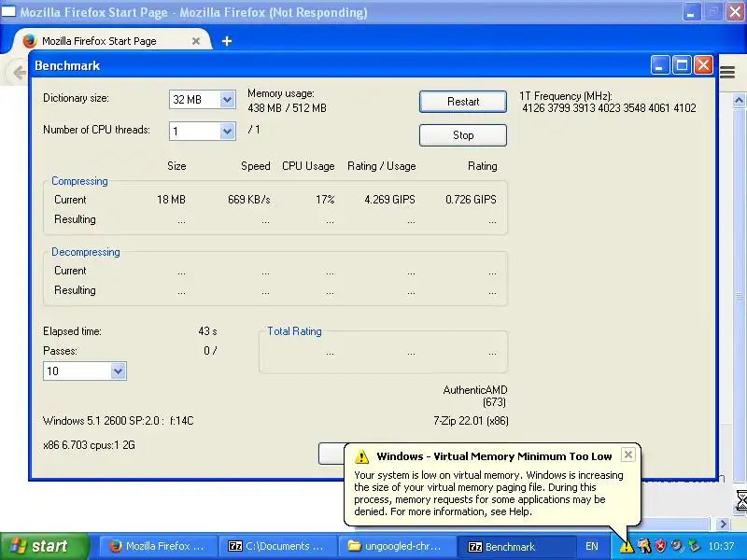Image resolution: width=747 pixels, height=560 pixels.
Task: Click the 10:37 taskbar clock
Action: tap(721, 546)
